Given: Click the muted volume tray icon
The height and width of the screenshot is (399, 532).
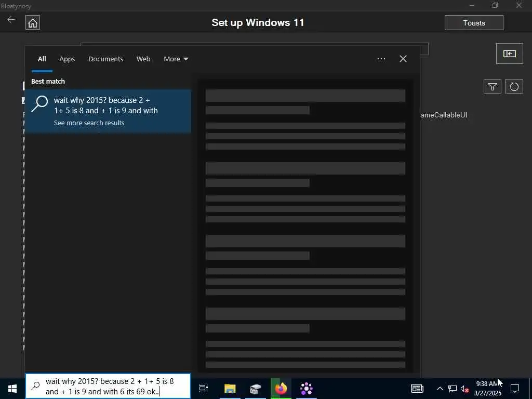Looking at the screenshot, I should click(x=465, y=389).
